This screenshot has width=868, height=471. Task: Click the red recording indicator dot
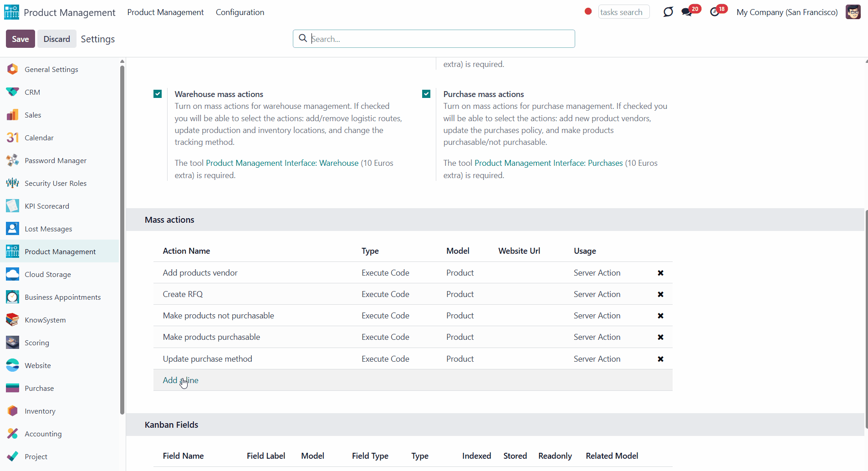[x=588, y=11]
